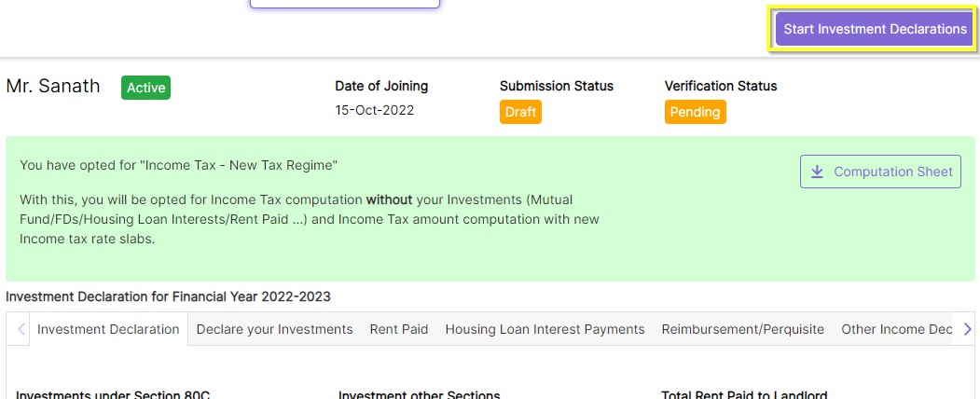Screen dimensions: 980x399
Task: Click the joining date 15-Oct-2022
Action: [x=374, y=110]
